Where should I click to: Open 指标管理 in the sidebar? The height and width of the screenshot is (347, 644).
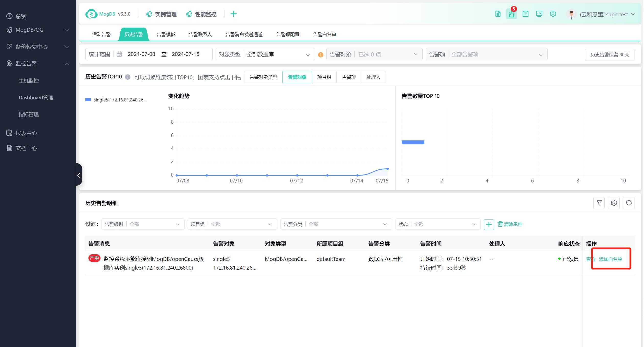click(x=29, y=114)
